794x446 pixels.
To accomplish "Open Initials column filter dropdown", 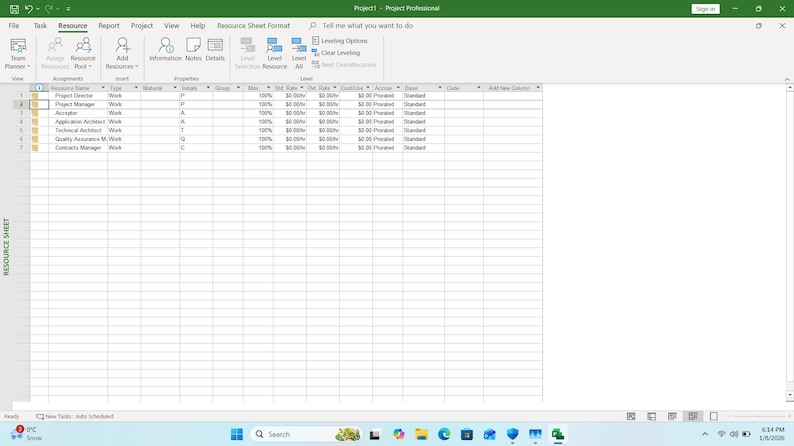I will pyautogui.click(x=208, y=88).
